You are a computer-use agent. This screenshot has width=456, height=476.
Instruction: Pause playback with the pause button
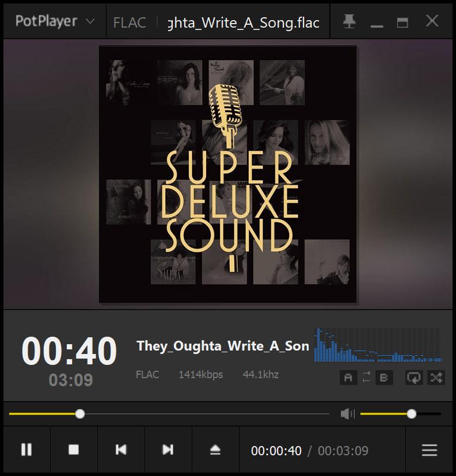26,450
